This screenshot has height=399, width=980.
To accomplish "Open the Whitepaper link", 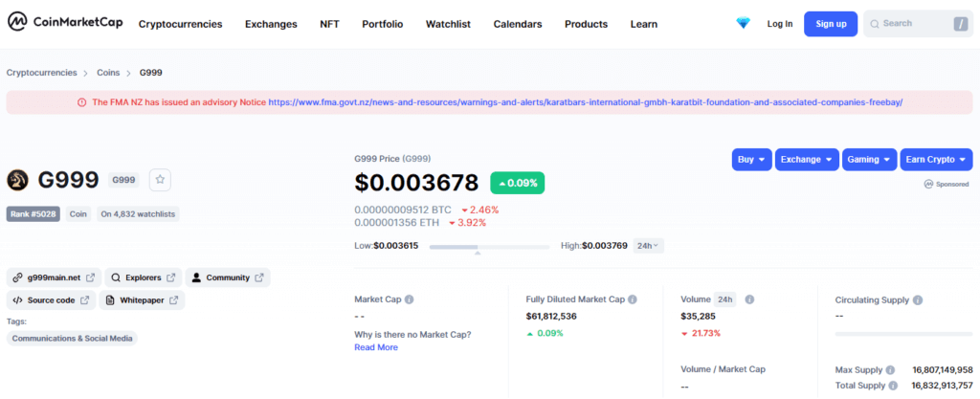I will pos(142,300).
